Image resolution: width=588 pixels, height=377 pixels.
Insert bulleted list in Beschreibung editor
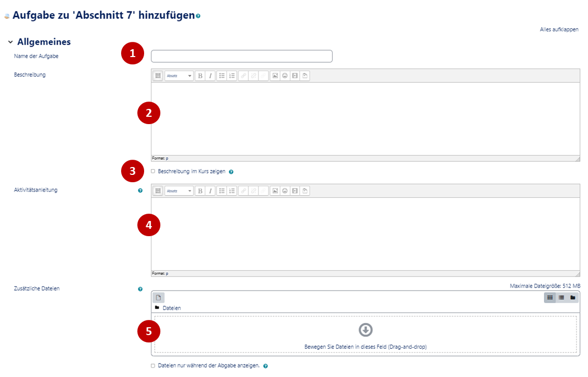click(x=222, y=76)
